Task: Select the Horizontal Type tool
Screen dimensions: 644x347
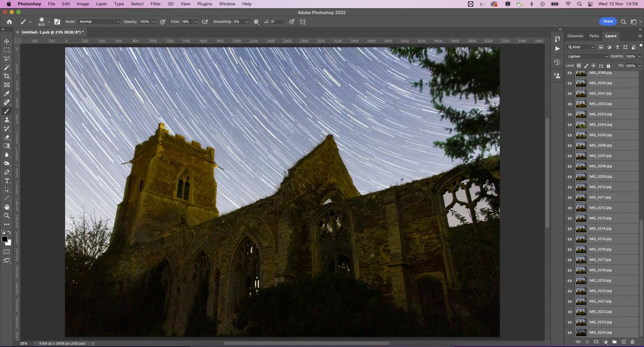Action: coord(7,181)
